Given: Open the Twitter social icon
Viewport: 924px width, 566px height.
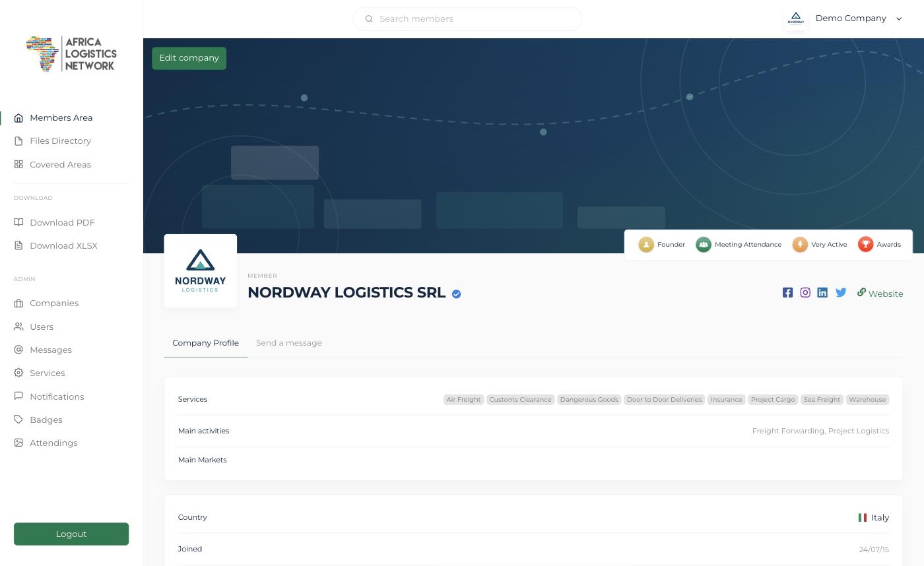Looking at the screenshot, I should click(841, 292).
